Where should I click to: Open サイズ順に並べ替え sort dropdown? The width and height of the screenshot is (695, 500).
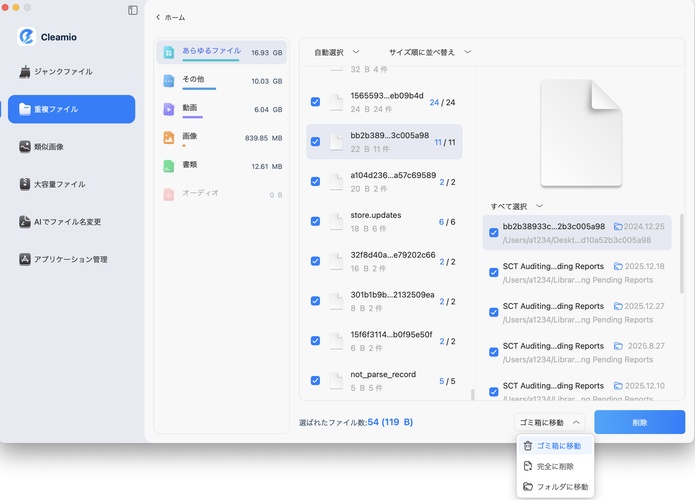(x=430, y=51)
